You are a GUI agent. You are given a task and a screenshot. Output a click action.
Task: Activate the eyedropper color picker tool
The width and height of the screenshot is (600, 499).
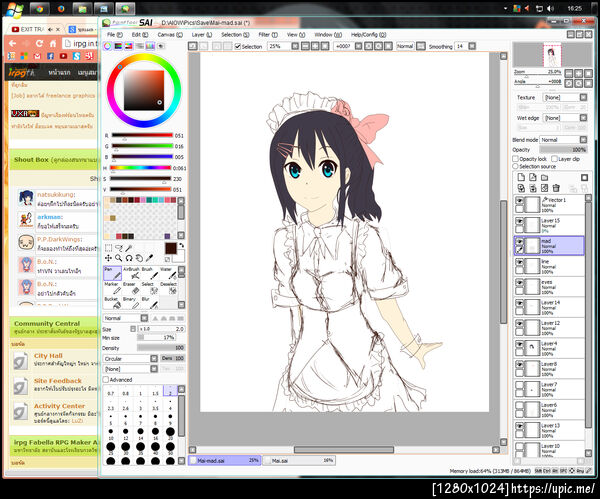[x=150, y=258]
